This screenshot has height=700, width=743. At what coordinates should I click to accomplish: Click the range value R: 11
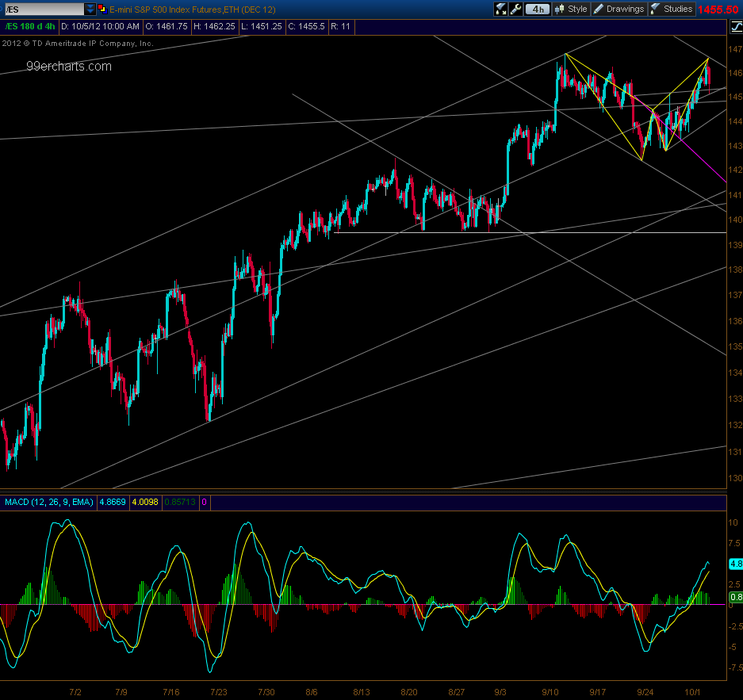click(x=340, y=26)
